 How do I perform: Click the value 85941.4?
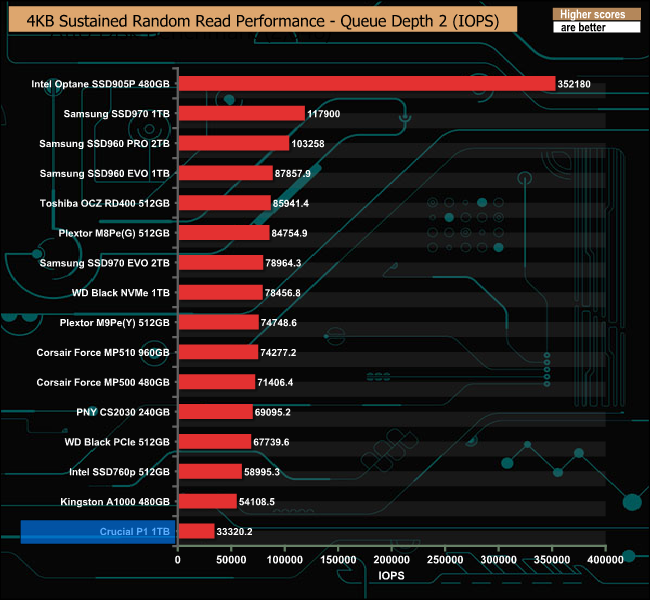click(291, 203)
